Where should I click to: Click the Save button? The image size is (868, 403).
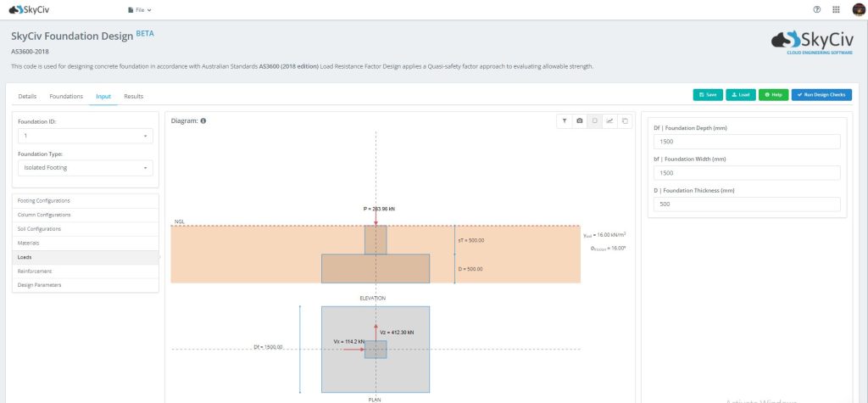point(708,95)
